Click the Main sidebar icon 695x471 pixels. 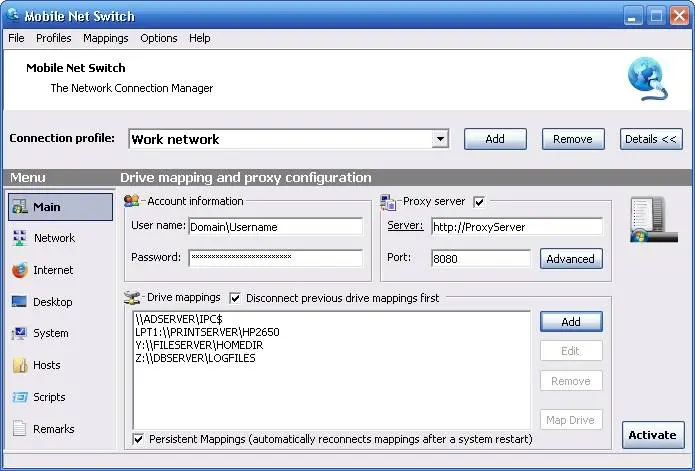coord(20,207)
